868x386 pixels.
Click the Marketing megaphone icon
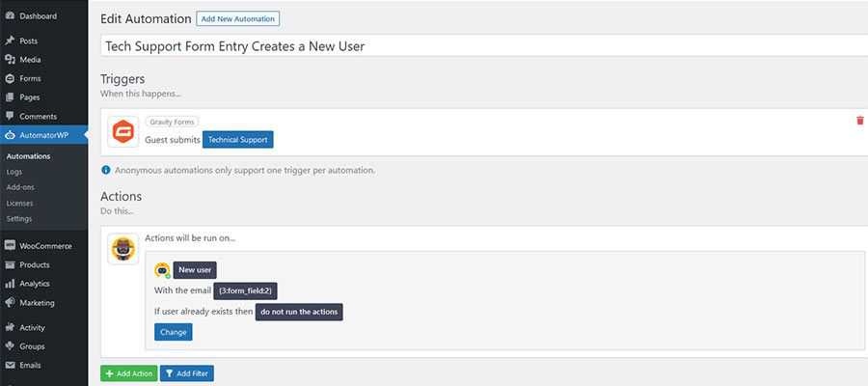pyautogui.click(x=10, y=303)
